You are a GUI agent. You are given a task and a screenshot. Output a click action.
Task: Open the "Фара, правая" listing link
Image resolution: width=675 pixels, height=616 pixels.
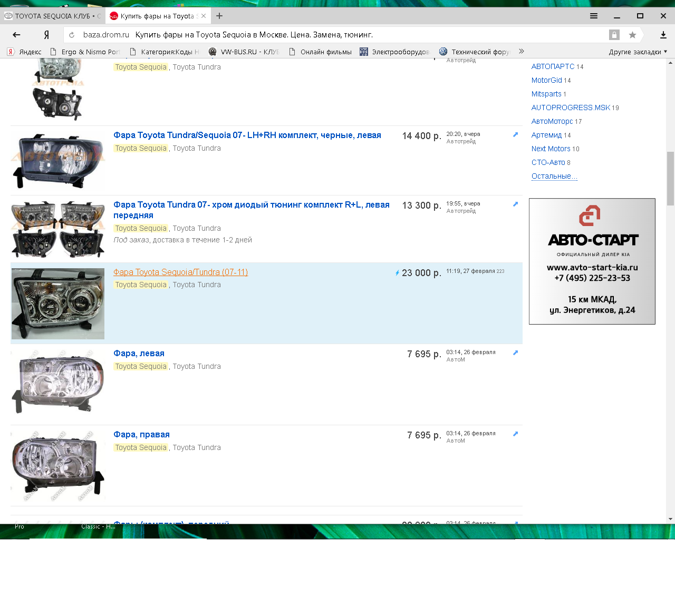(x=141, y=435)
